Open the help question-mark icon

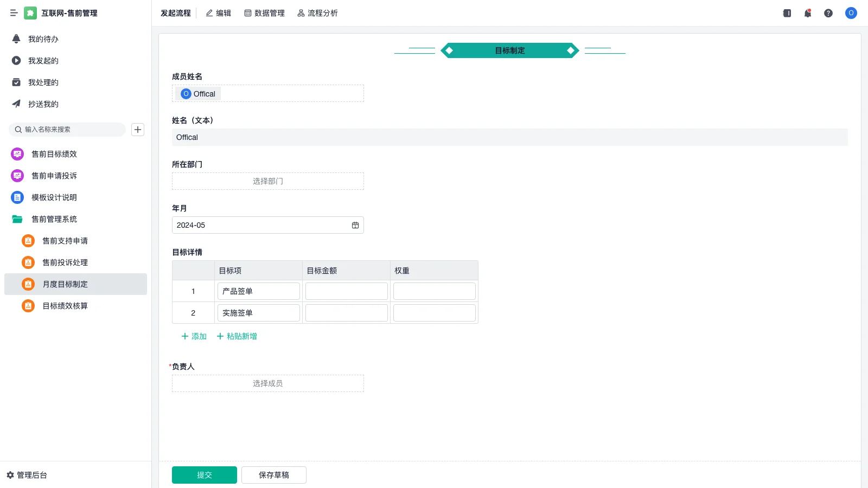click(828, 13)
